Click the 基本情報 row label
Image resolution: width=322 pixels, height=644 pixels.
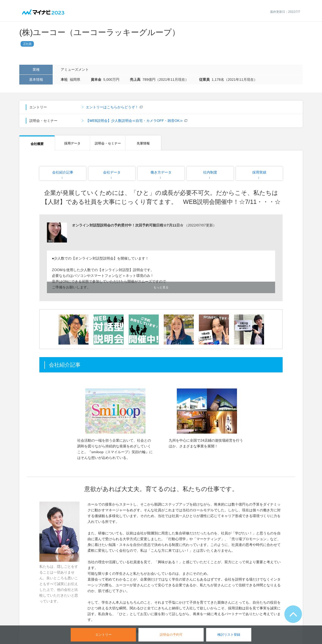click(x=36, y=79)
